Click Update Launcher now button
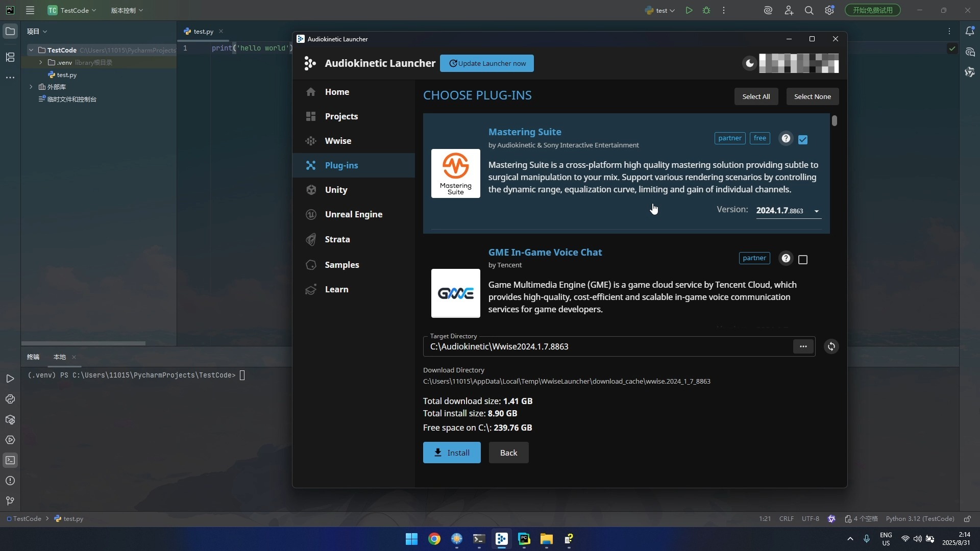This screenshot has width=980, height=551. point(487,63)
